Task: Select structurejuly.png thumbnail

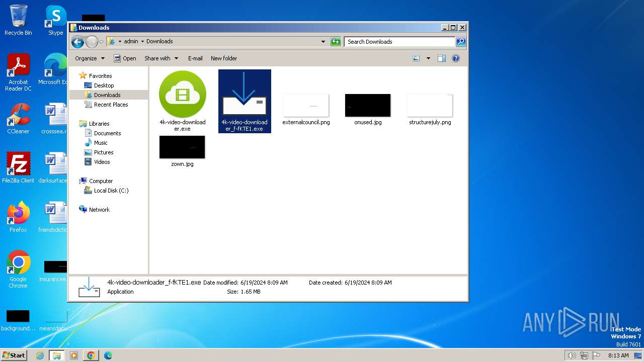Action: click(430, 105)
